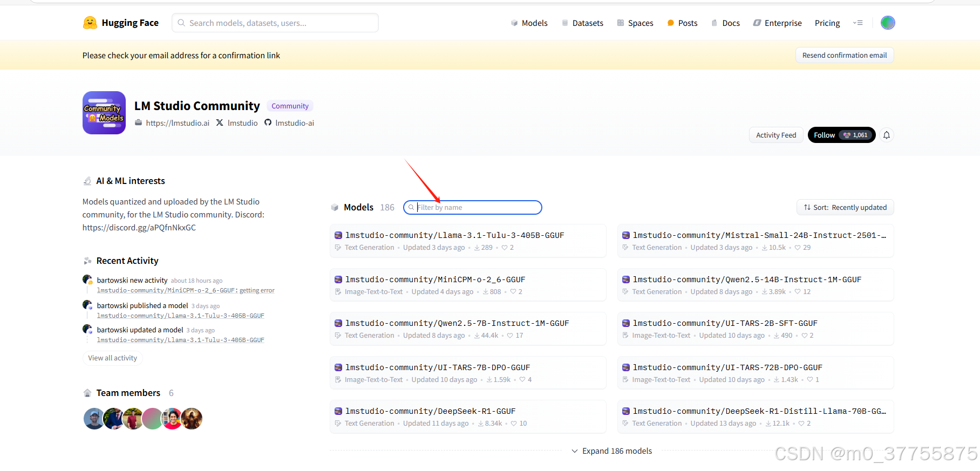Image resolution: width=980 pixels, height=471 pixels.
Task: Open the user profile avatar menu
Action: click(x=888, y=23)
